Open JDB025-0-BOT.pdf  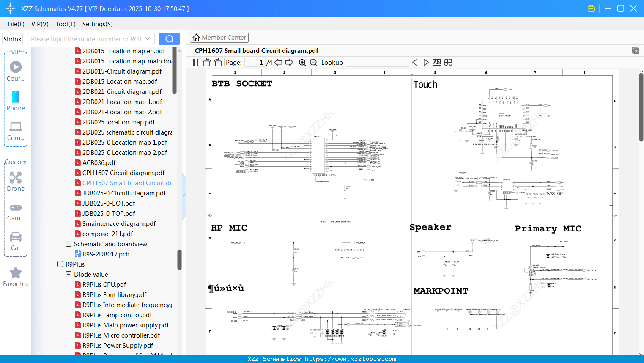[x=109, y=203]
